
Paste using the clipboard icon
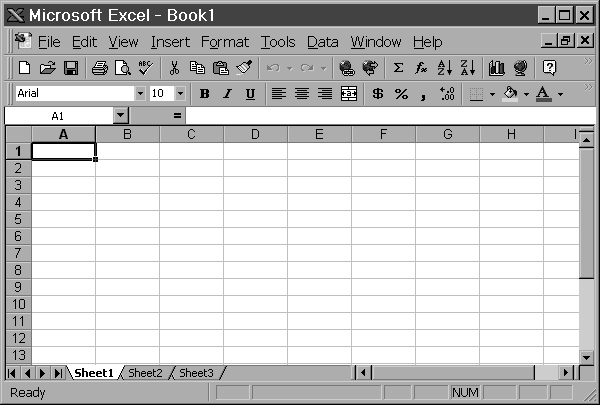click(221, 68)
